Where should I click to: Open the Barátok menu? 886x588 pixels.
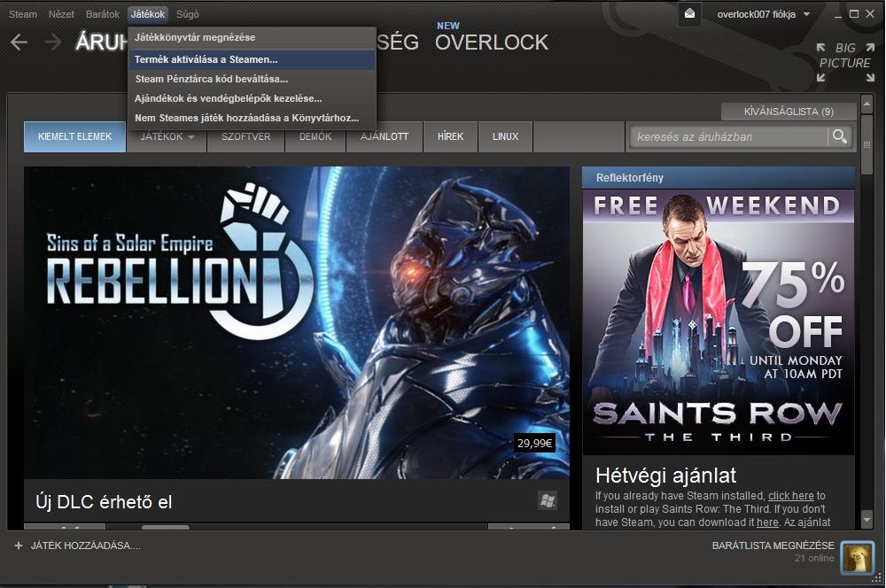102,14
